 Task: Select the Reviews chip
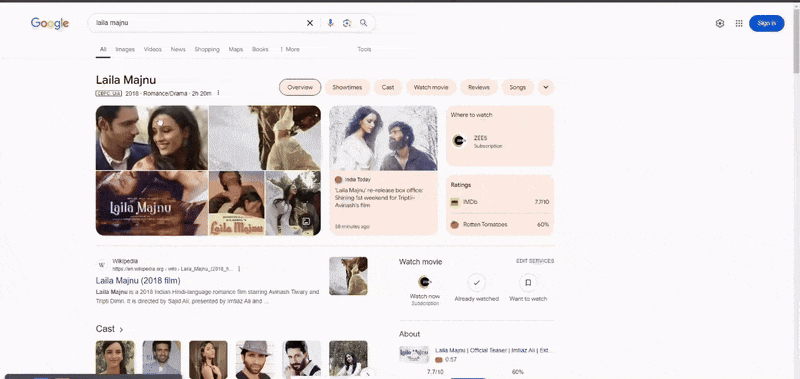pyautogui.click(x=479, y=87)
